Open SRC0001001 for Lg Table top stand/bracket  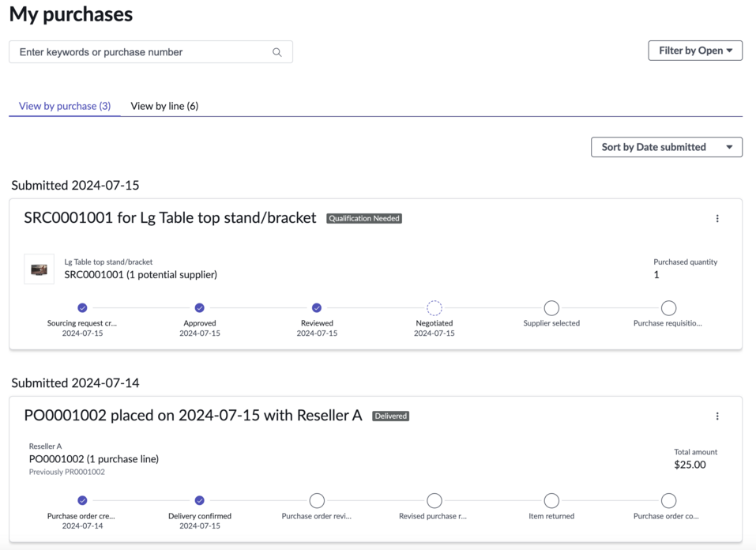point(170,218)
